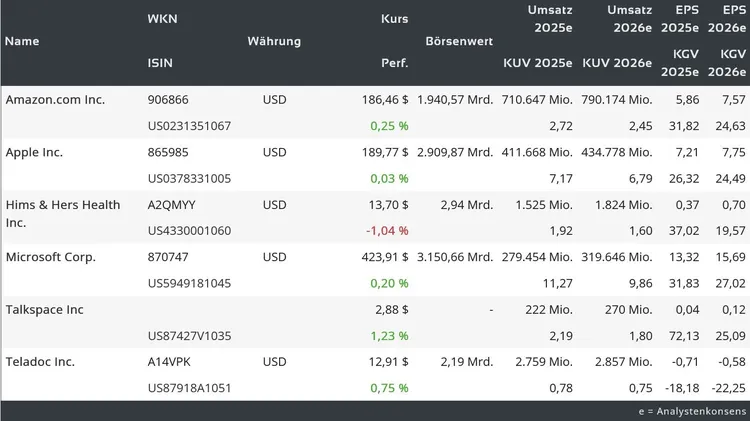
Task: Select Microsoft WKN 870747
Action: 168,257
